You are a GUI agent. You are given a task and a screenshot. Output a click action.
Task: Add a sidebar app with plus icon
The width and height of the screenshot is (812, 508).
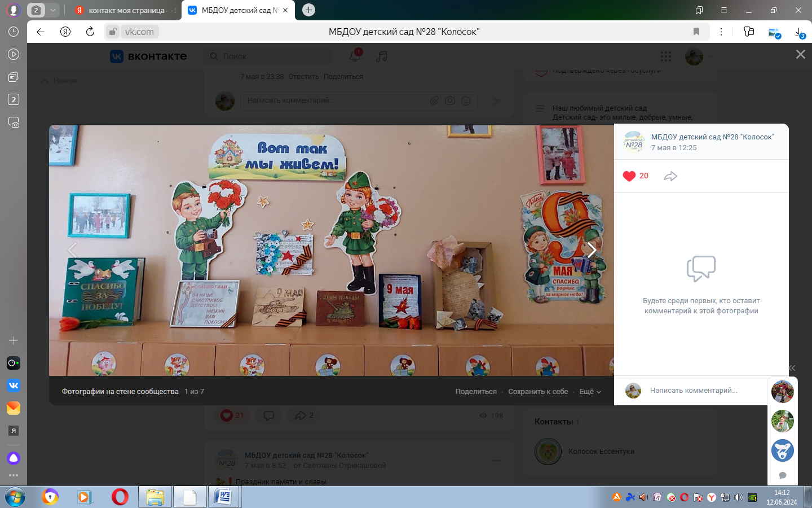(14, 340)
